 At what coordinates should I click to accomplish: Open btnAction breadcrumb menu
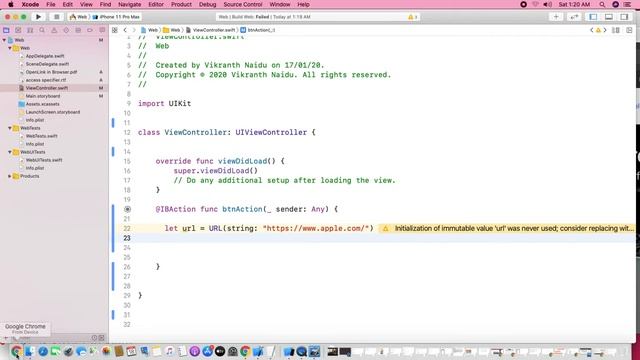coord(258,30)
